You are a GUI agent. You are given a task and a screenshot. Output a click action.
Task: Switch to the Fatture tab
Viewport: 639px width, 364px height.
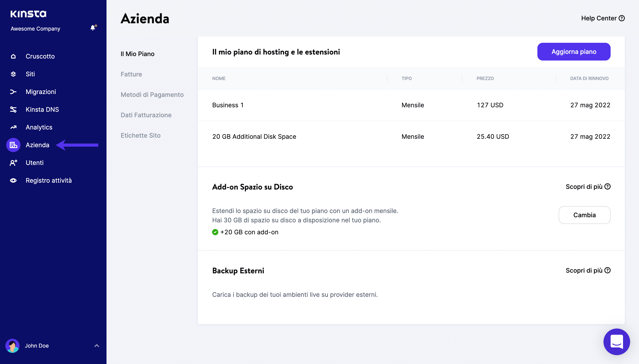click(x=131, y=74)
